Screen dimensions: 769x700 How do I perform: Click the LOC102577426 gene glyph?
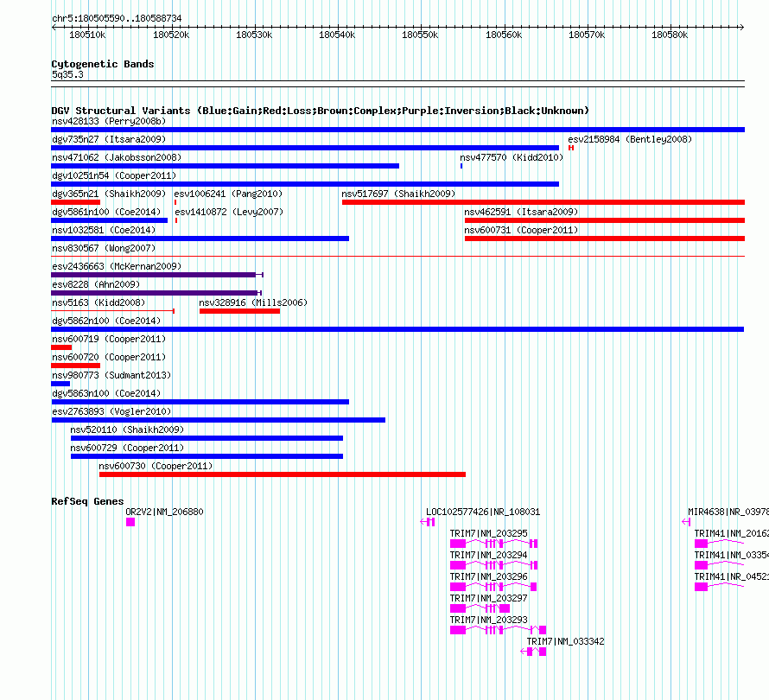coord(428,522)
